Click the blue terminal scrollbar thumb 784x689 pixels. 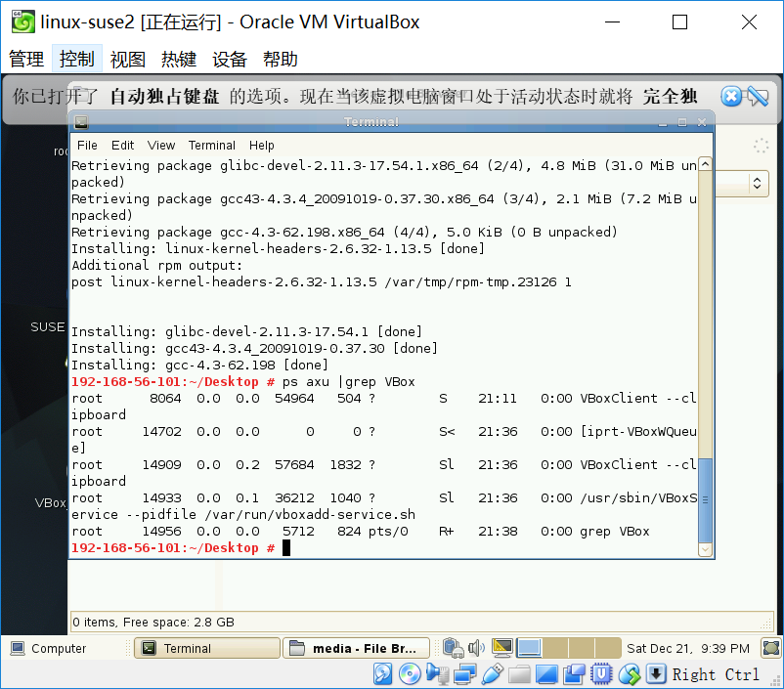pyautogui.click(x=705, y=500)
